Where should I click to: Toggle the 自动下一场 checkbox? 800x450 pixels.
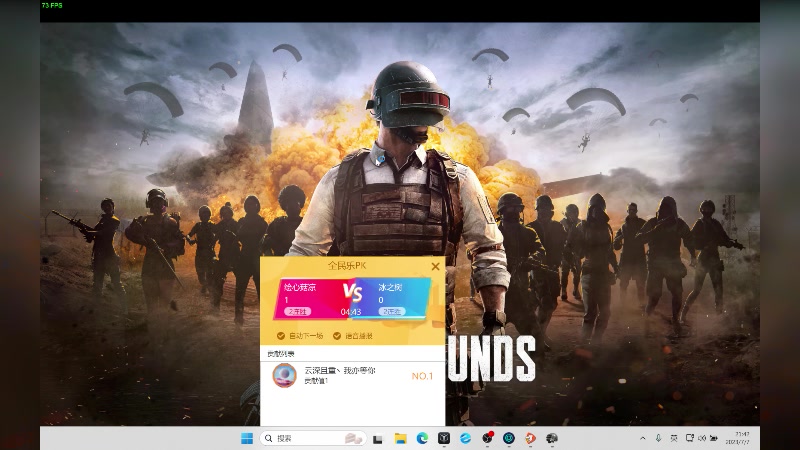281,336
